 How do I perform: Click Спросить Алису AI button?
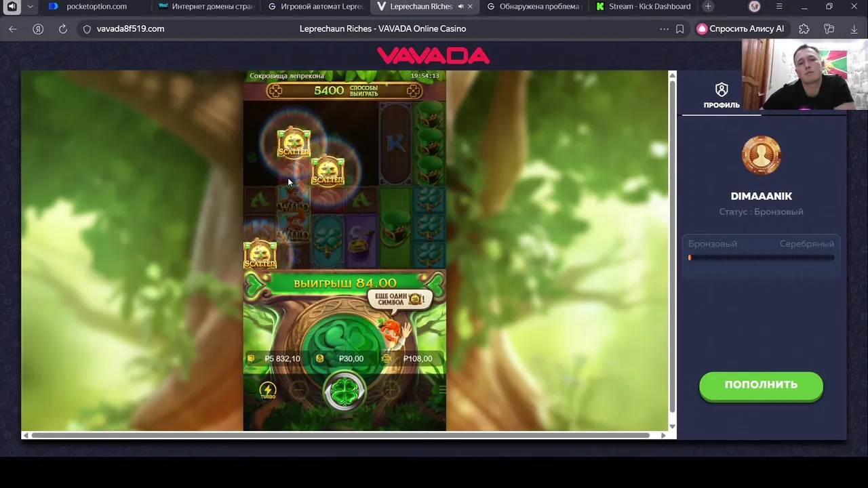point(741,29)
